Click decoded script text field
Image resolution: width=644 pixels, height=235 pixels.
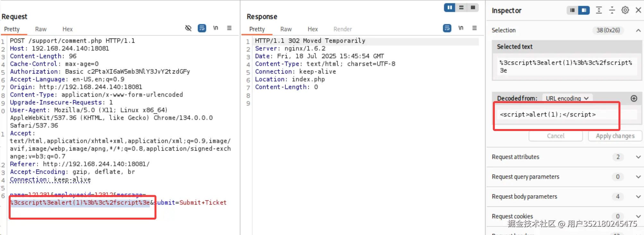[566, 115]
